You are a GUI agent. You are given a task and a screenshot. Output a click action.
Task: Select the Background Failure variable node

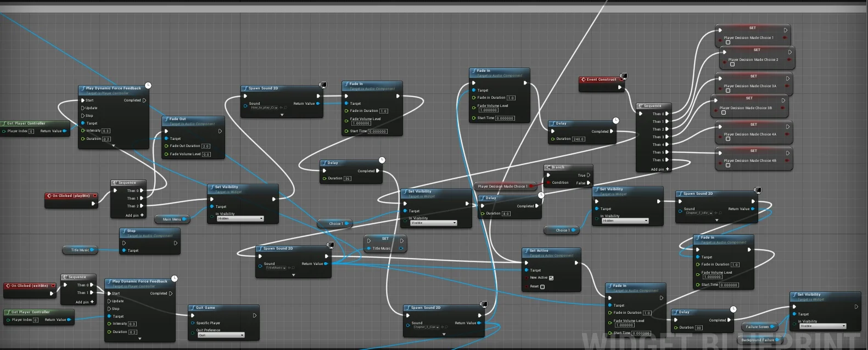click(759, 340)
